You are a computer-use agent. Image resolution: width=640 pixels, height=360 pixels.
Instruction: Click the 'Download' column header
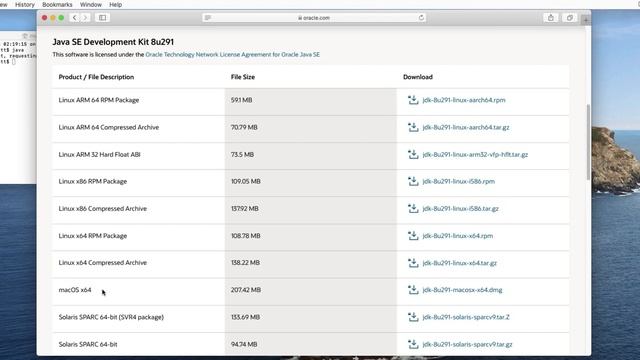(x=418, y=77)
